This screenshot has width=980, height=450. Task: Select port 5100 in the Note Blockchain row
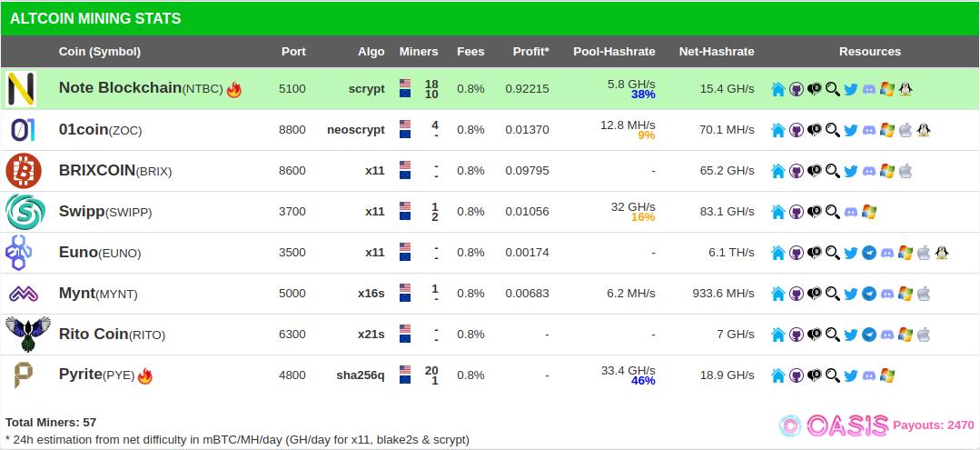292,89
